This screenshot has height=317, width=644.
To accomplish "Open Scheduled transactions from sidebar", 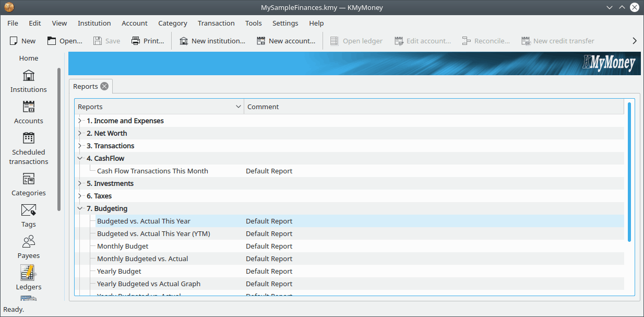I will 29,148.
